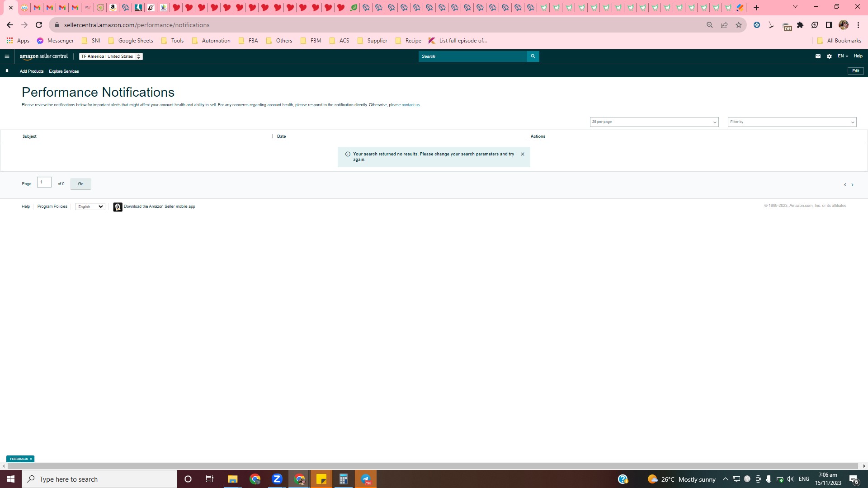Open Telegram from the taskbar
The height and width of the screenshot is (488, 868).
pos(366,479)
